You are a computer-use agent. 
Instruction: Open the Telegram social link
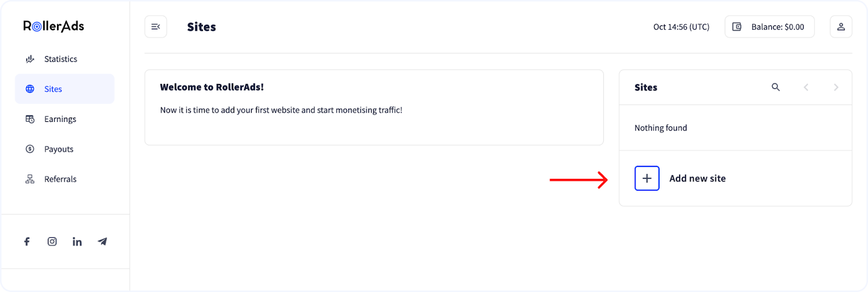point(103,242)
